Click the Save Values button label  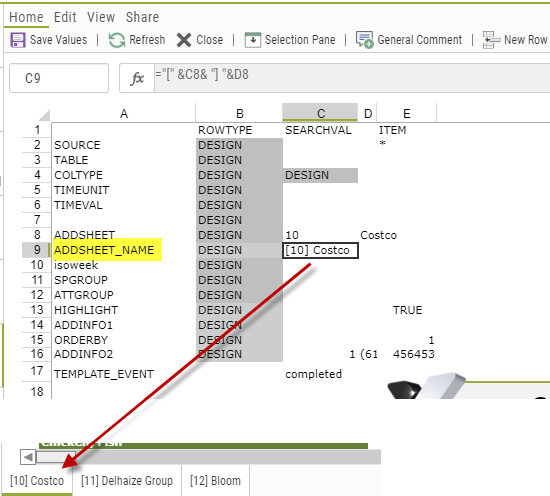[59, 40]
